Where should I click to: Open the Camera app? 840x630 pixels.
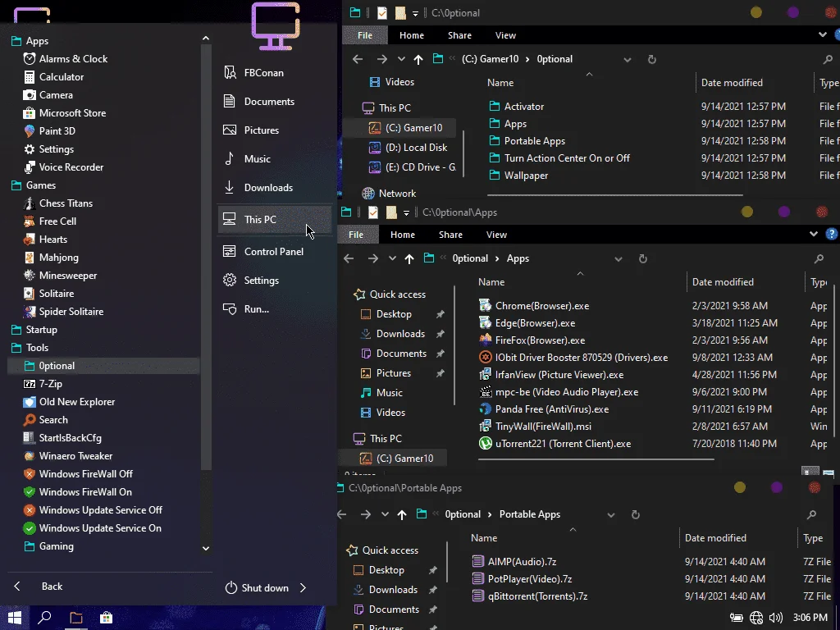[56, 95]
